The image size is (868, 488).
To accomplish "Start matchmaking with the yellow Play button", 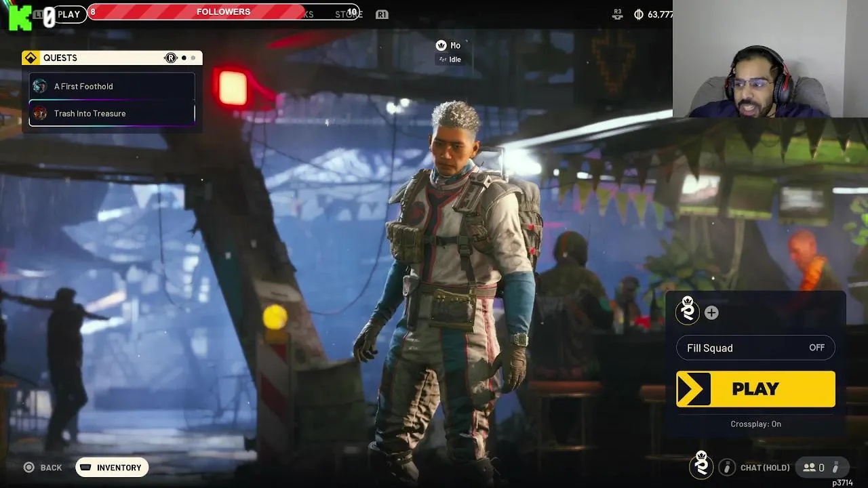I will pos(755,389).
